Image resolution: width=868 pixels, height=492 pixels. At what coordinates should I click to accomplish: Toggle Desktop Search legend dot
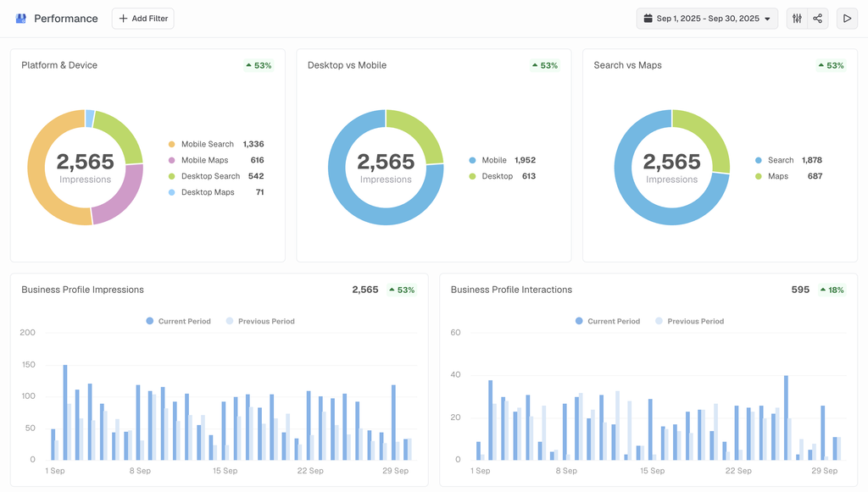point(171,176)
